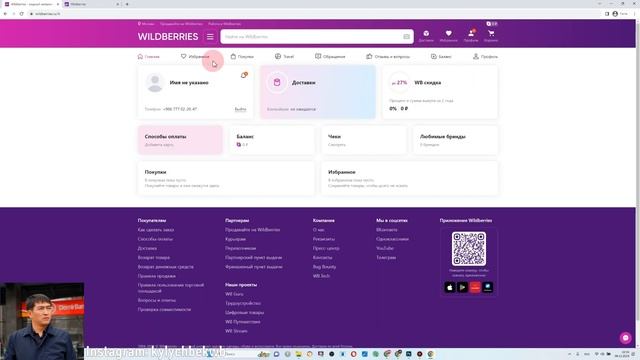Open the Способы оплаты footer link
The width and height of the screenshot is (640, 360).
[x=155, y=239]
